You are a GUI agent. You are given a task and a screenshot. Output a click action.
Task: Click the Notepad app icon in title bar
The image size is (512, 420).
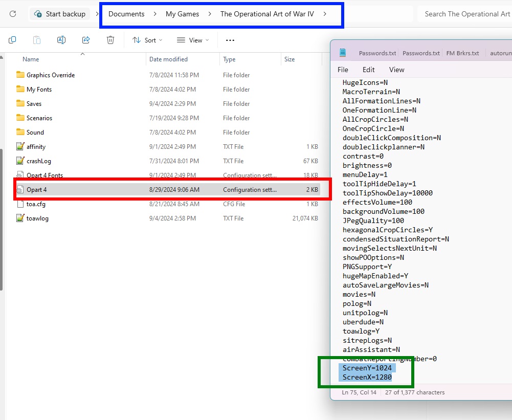point(343,53)
